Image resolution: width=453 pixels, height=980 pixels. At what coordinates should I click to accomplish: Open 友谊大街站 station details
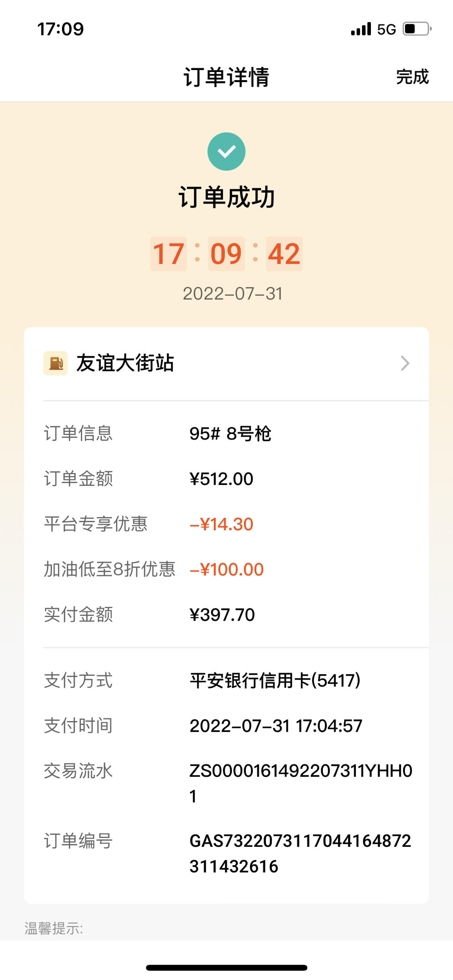tap(226, 363)
